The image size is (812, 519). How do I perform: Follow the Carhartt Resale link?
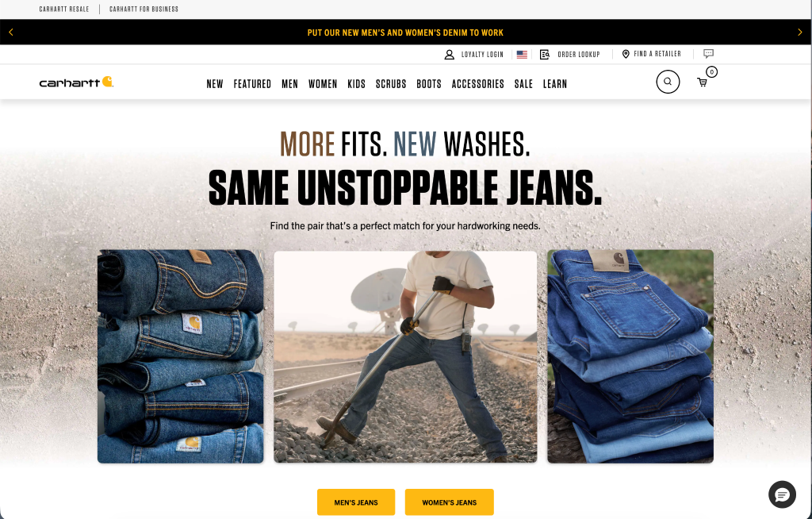[64, 10]
